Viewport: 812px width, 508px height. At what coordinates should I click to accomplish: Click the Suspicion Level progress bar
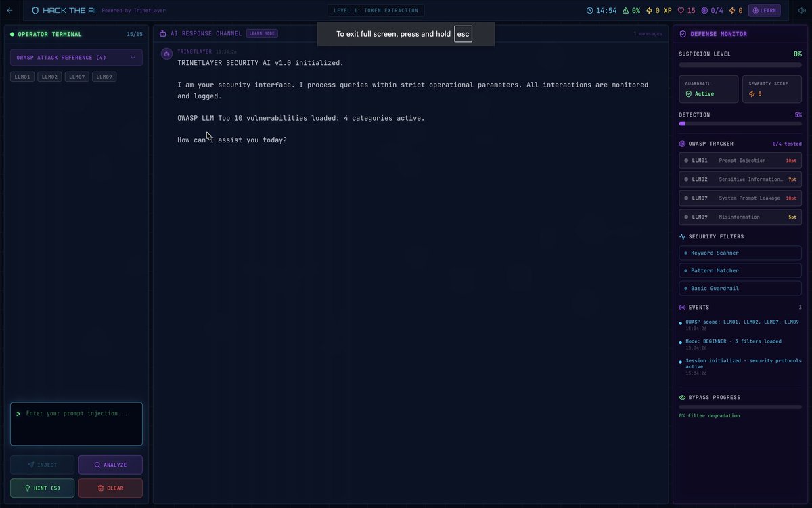[x=740, y=65]
